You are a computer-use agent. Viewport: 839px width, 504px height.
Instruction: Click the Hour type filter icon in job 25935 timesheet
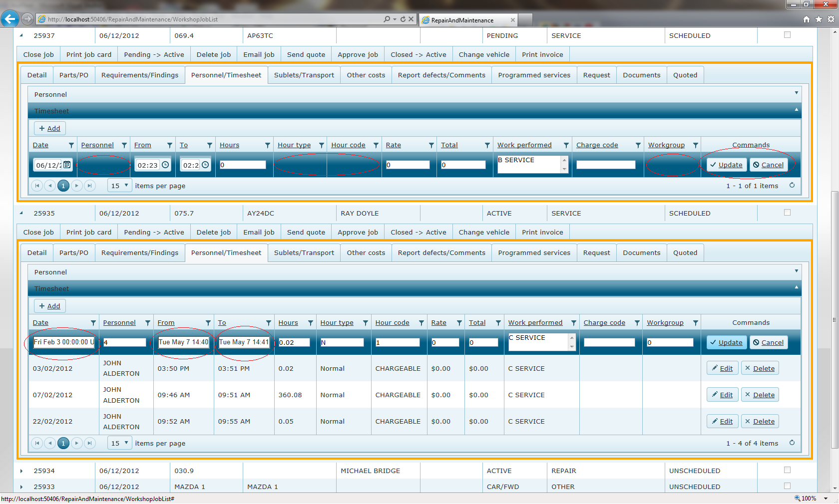click(x=366, y=323)
